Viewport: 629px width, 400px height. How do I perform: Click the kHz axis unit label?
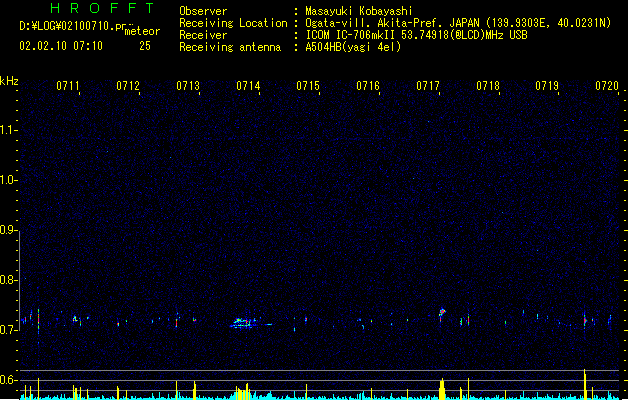click(9, 81)
